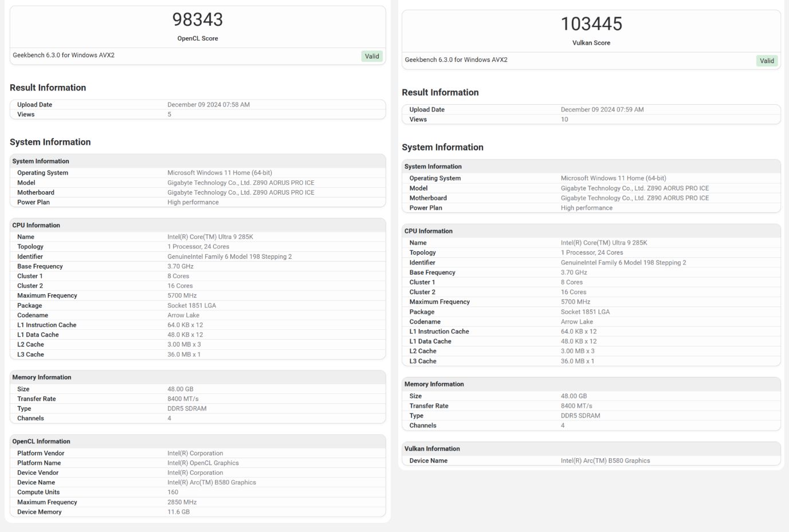Click the Vulkan Information section header
The image size is (789, 532).
coord(432,449)
